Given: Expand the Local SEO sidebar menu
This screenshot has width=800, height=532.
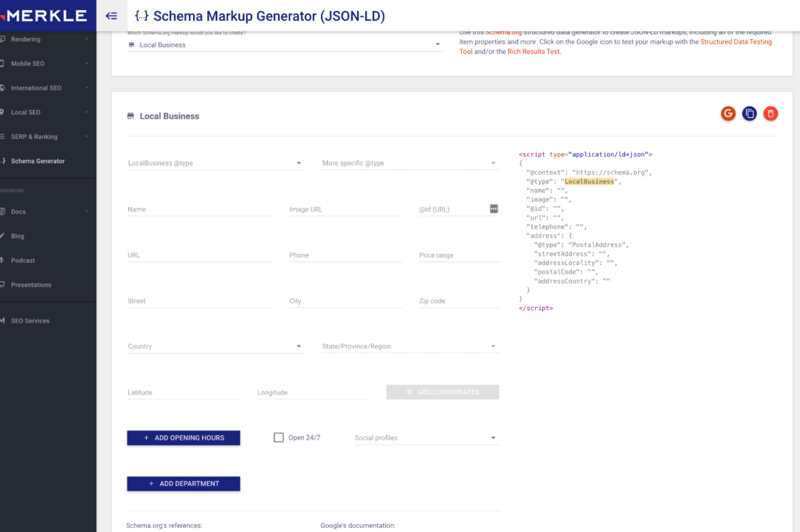Looking at the screenshot, I should pos(47,112).
